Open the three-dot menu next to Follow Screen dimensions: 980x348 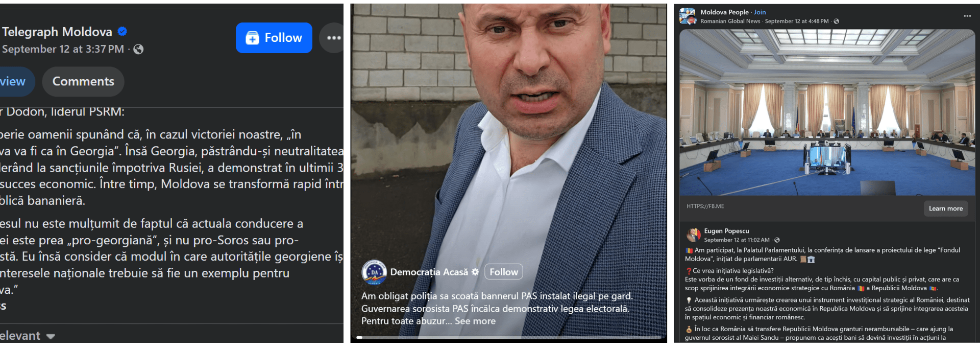[x=332, y=38]
